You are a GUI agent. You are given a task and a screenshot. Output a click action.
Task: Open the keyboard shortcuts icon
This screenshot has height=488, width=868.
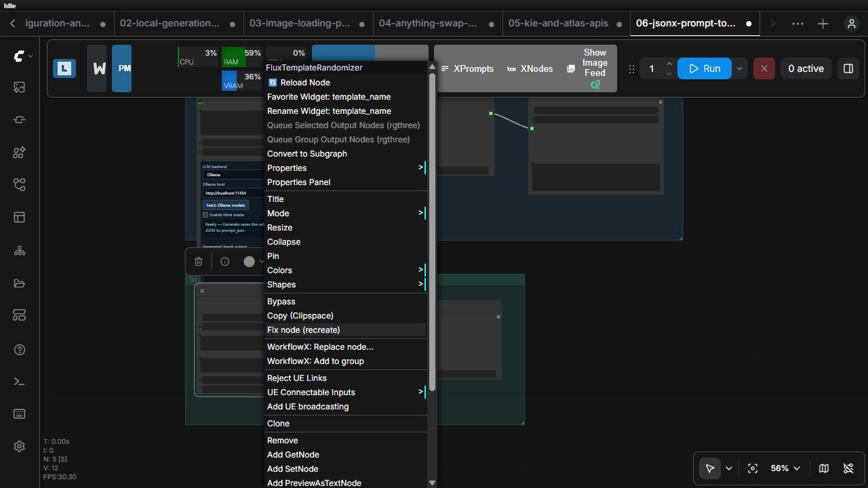19,413
